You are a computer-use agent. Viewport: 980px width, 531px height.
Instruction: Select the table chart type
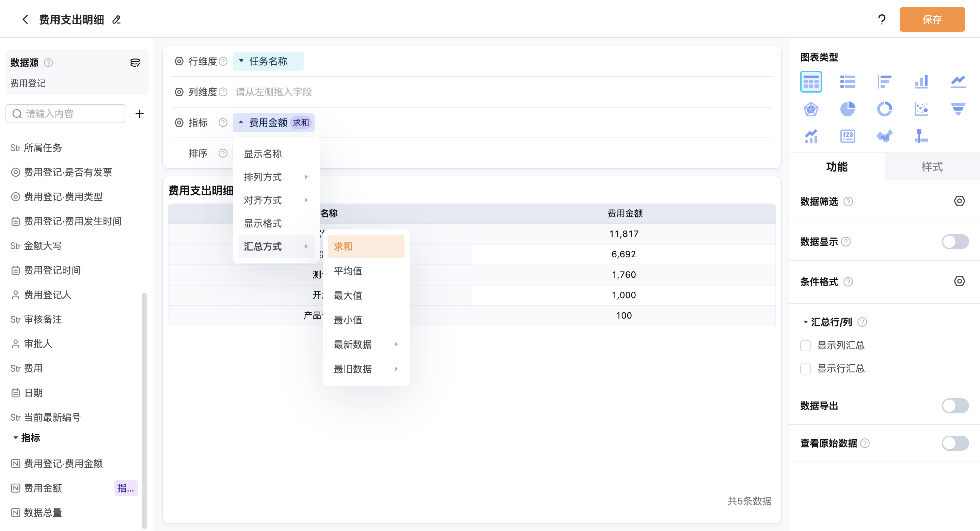(x=811, y=81)
